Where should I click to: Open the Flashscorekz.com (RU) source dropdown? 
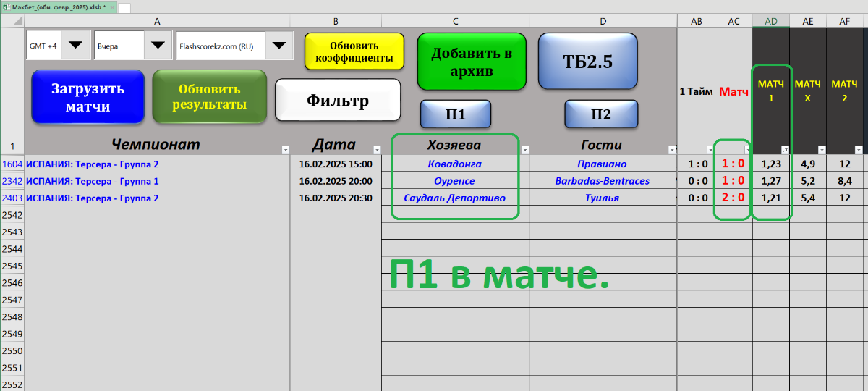279,45
